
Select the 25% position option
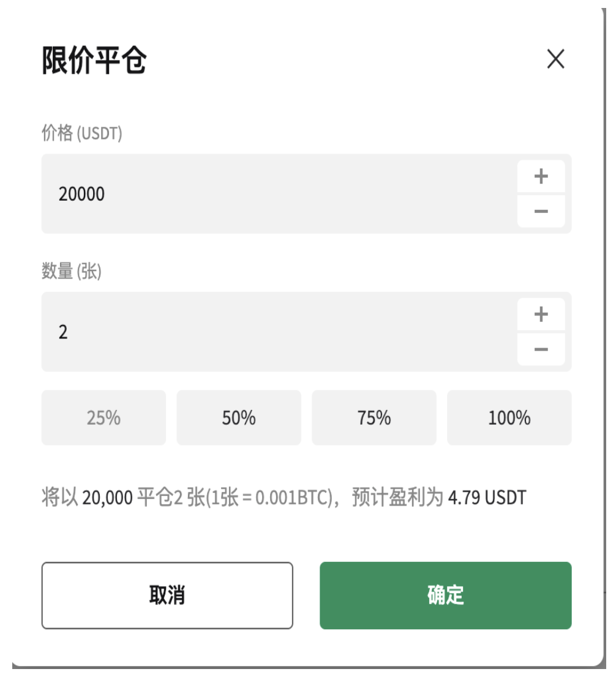click(103, 417)
